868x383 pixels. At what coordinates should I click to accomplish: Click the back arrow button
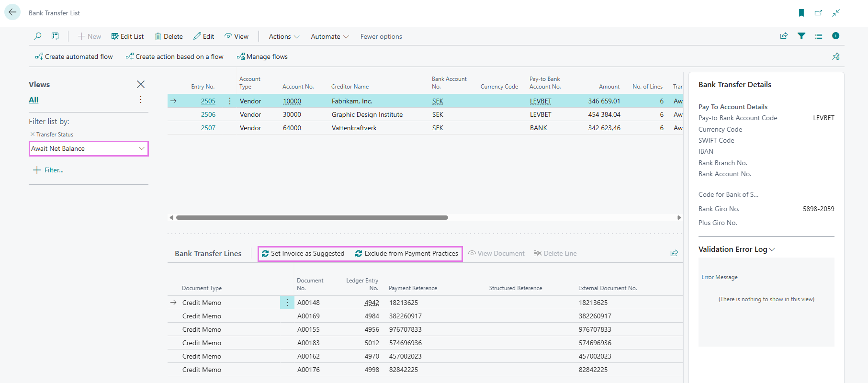pyautogui.click(x=12, y=12)
